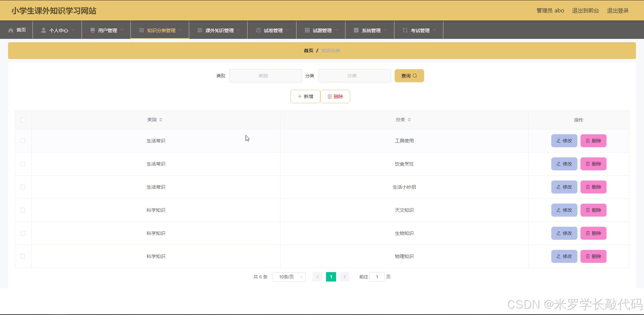Click the grid icon beside 试题管理
The image size is (644, 315).
click(307, 30)
